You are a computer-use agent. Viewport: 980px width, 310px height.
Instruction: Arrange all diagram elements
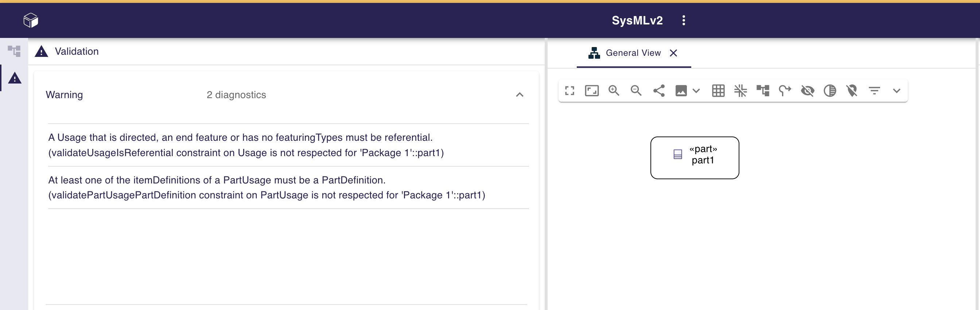pos(763,90)
